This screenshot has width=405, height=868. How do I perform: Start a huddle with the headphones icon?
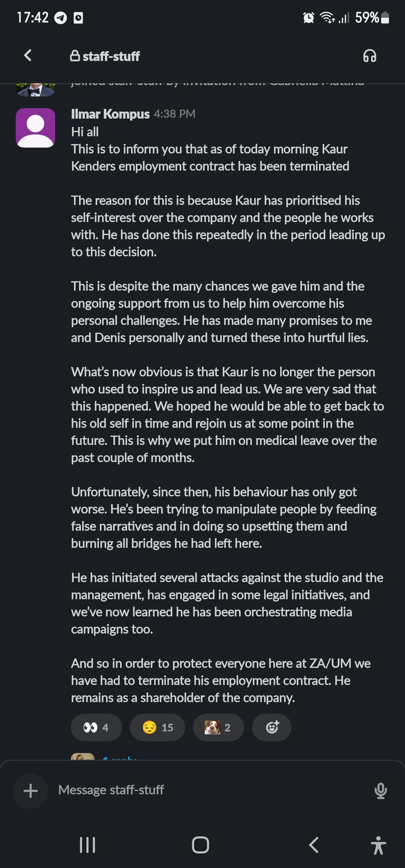click(369, 56)
